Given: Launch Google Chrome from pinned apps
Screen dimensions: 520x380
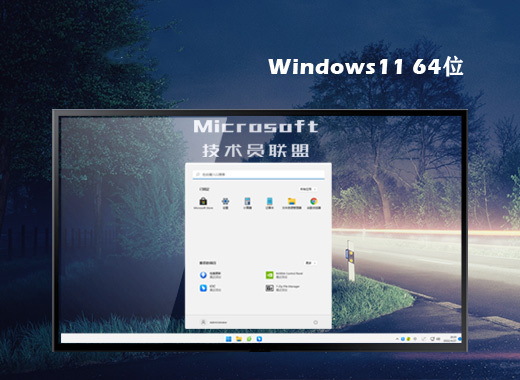Looking at the screenshot, I should [x=314, y=203].
